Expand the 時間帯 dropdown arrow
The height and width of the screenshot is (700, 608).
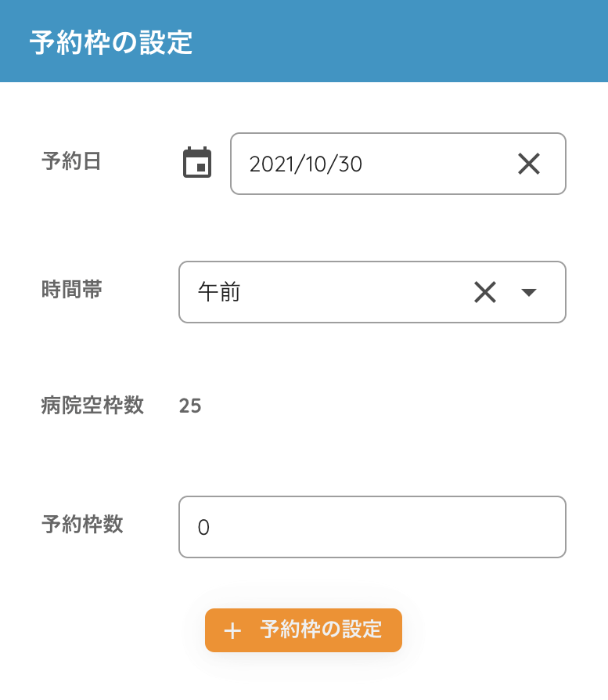529,293
